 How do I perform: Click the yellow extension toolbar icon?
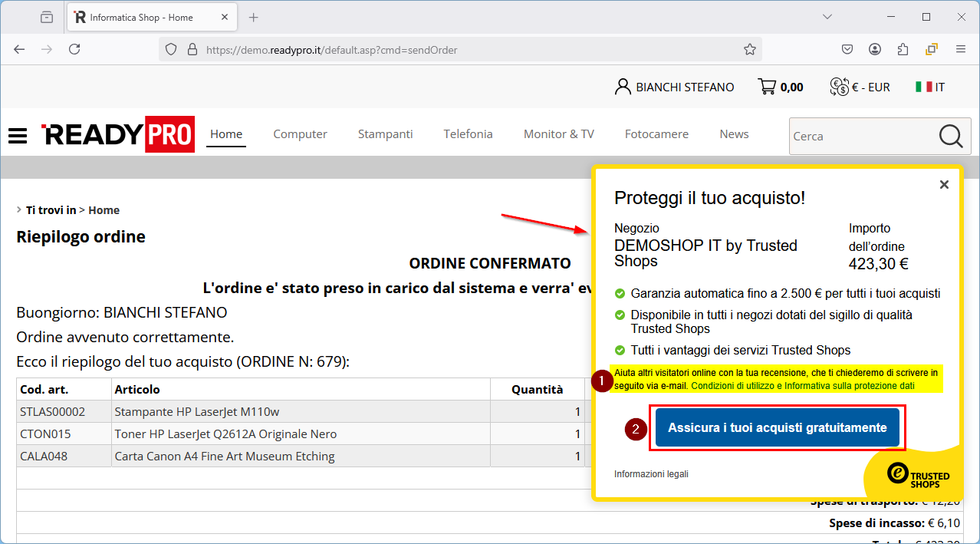(x=932, y=49)
